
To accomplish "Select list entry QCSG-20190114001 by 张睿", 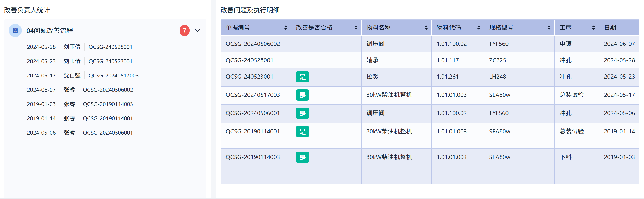I will tap(80, 118).
